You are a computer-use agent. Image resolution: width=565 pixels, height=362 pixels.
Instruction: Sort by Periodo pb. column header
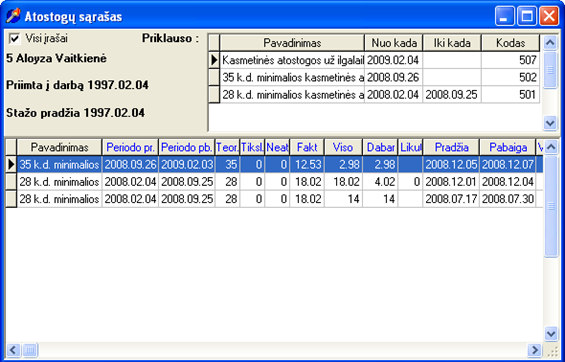[187, 147]
